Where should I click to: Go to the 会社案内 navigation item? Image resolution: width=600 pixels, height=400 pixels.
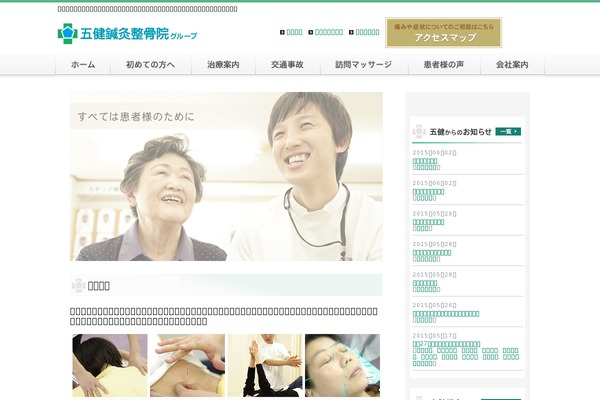click(x=512, y=65)
